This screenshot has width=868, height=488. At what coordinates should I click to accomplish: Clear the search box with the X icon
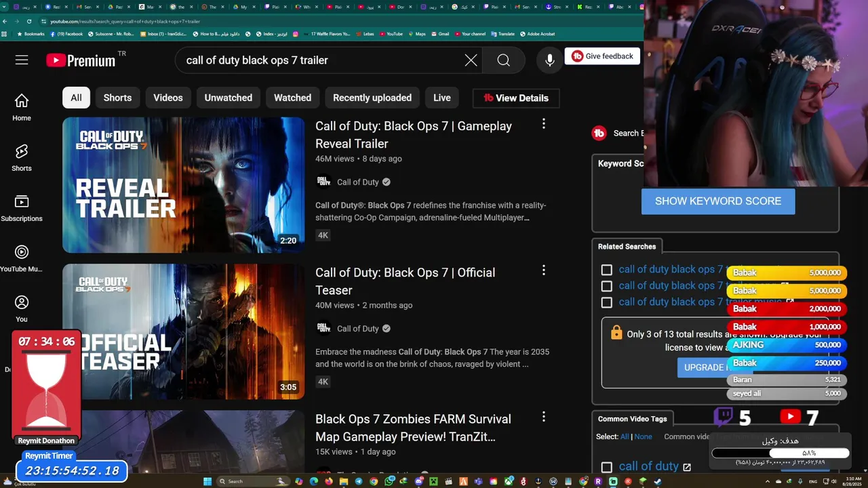coord(471,60)
